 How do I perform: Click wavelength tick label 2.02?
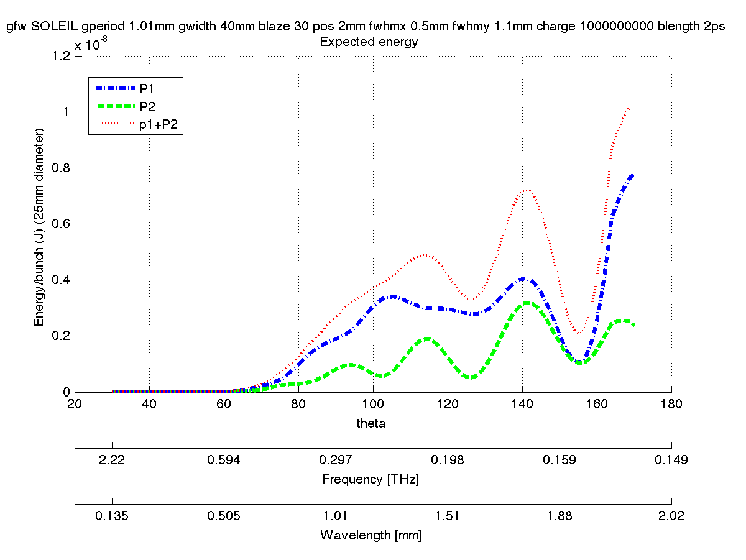[671, 516]
